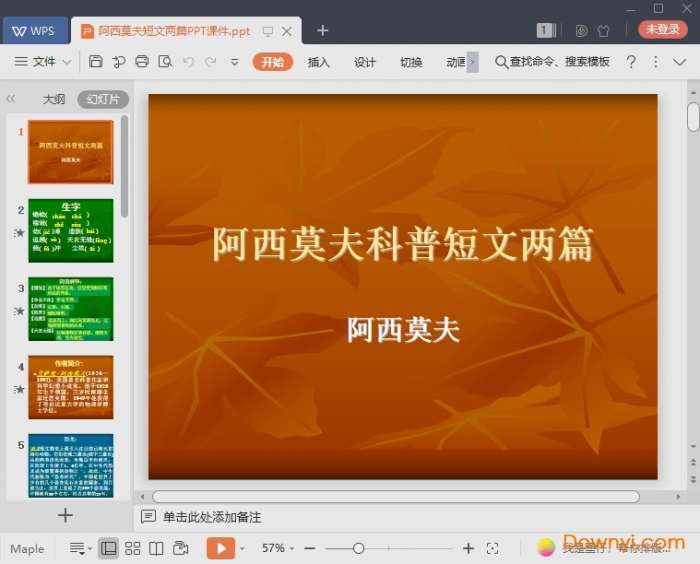
Task: Switch to reading view book icon
Action: (156, 548)
